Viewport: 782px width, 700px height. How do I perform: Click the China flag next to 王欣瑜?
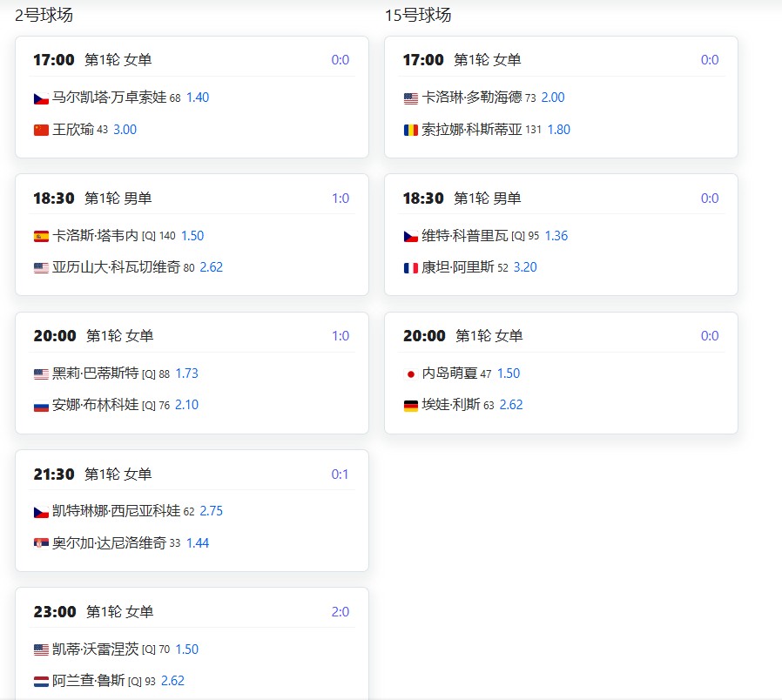(41, 130)
